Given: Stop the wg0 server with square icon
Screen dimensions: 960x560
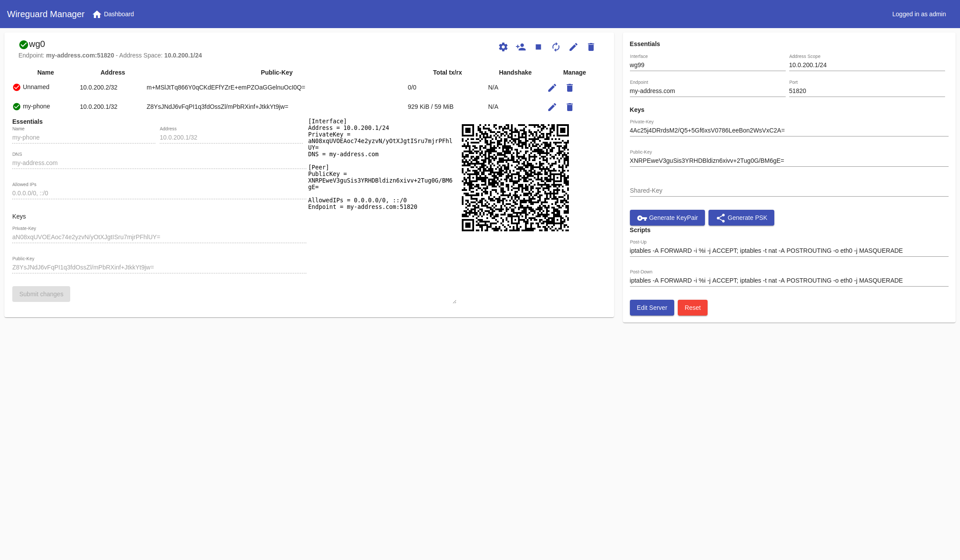Looking at the screenshot, I should (x=538, y=47).
